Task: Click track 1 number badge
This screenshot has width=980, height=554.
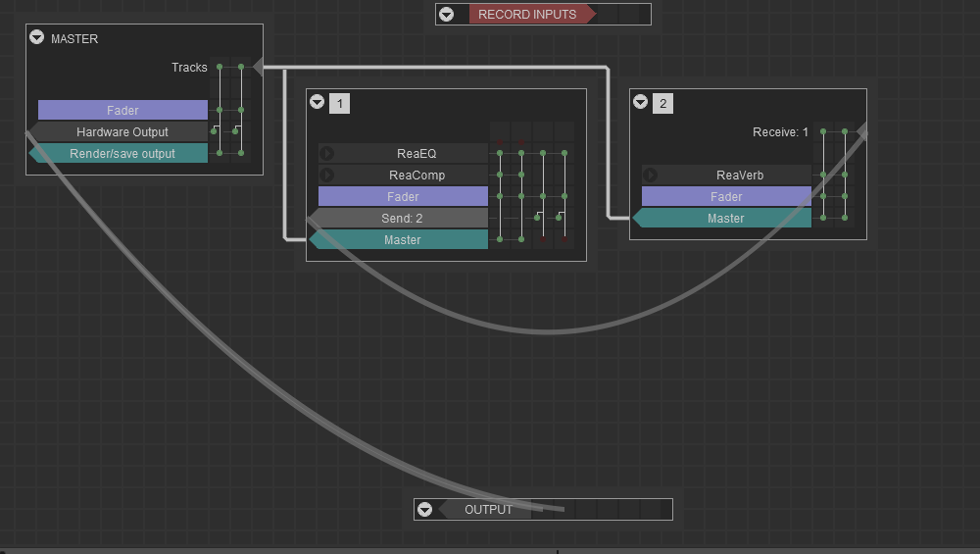Action: pyautogui.click(x=339, y=103)
